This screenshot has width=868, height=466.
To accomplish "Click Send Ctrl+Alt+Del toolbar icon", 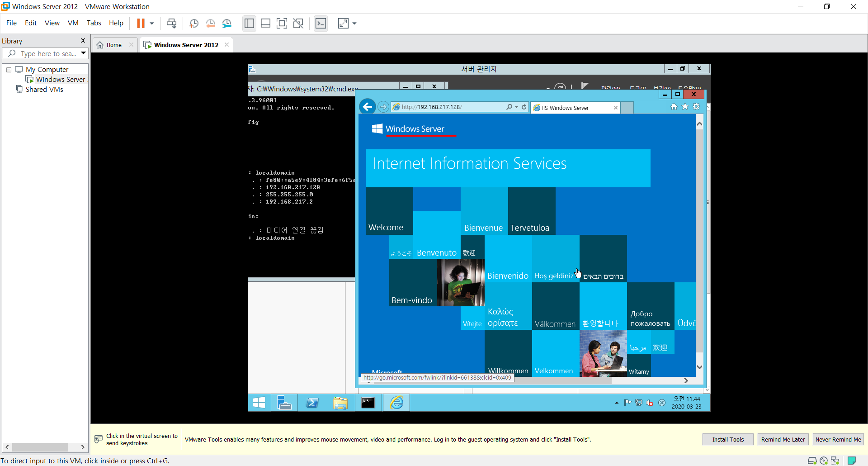I will (171, 24).
